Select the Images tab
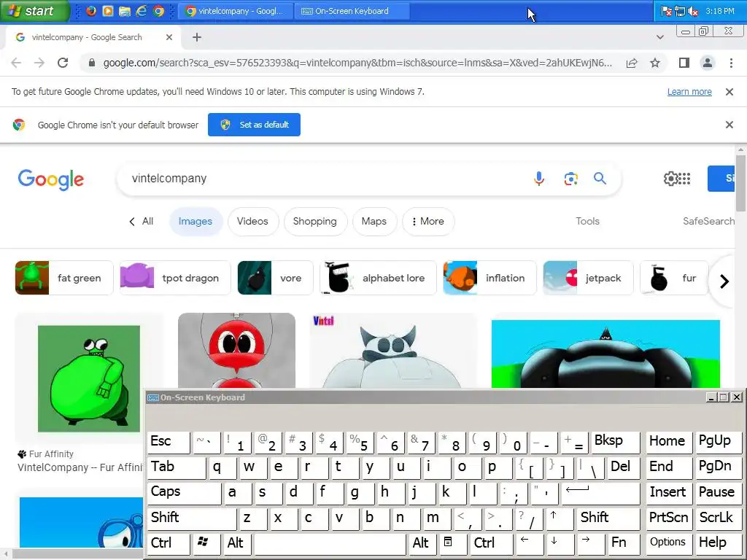 coord(196,222)
